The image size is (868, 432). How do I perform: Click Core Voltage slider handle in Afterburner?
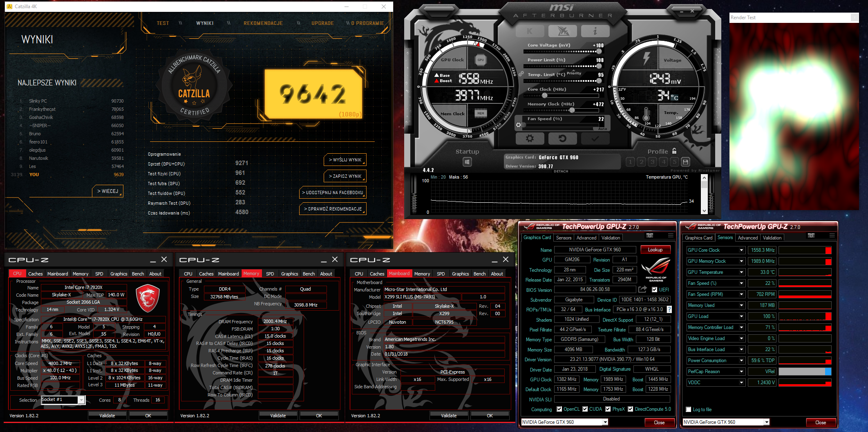coord(599,51)
